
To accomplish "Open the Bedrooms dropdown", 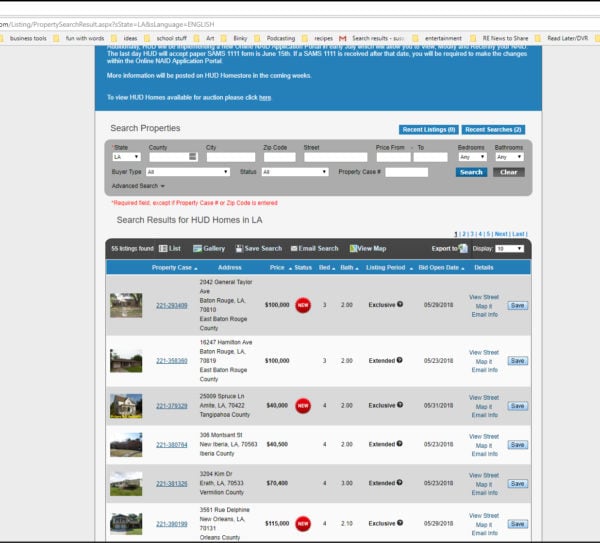I will pos(473,157).
